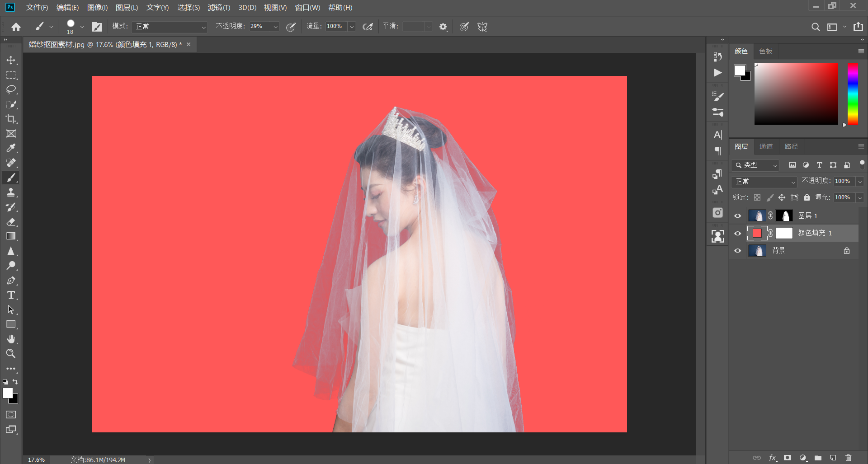Viewport: 868px width, 464px height.
Task: Expand the brush 不透明度 dropdown arrow
Action: pyautogui.click(x=275, y=27)
